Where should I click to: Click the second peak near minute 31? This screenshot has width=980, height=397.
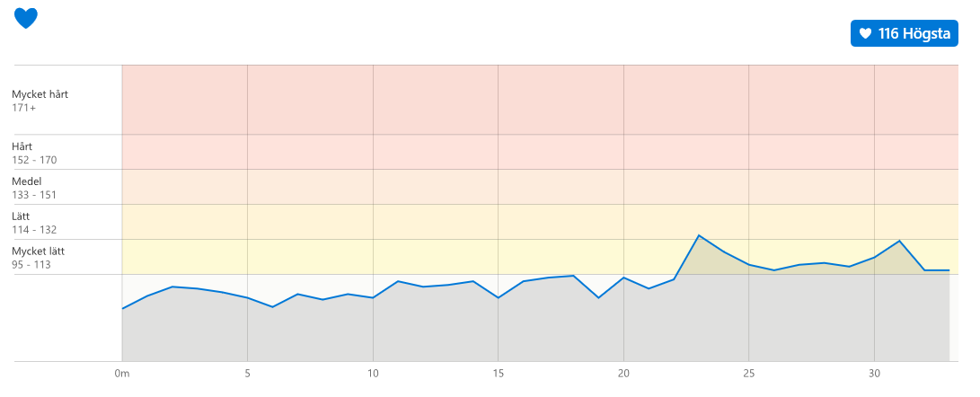click(899, 241)
